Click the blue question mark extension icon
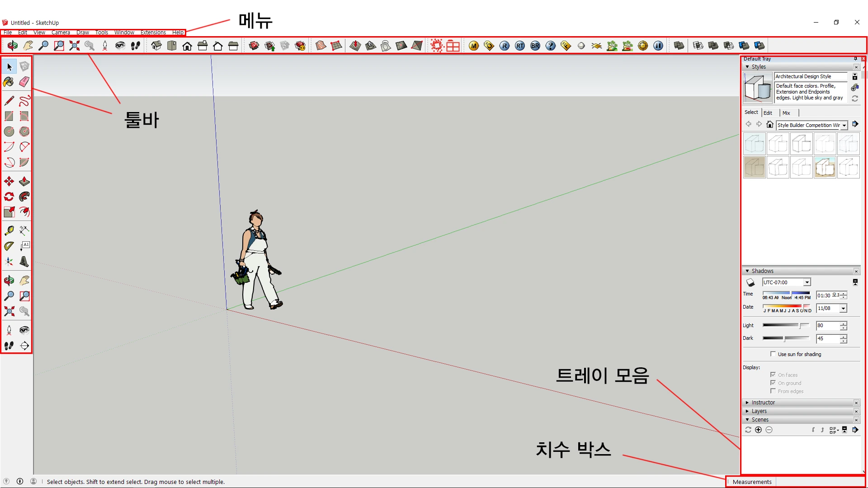Image resolution: width=868 pixels, height=488 pixels. (551, 46)
